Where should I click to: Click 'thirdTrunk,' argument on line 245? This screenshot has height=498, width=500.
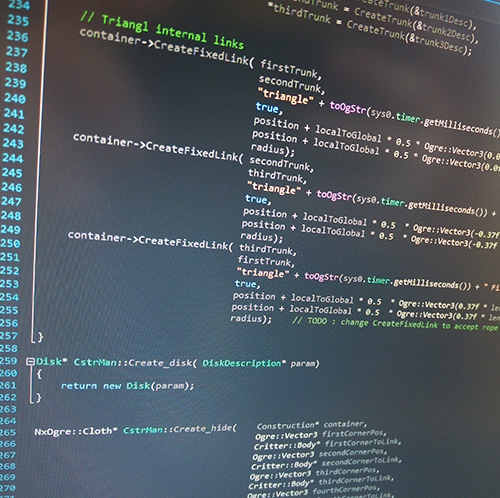point(277,176)
